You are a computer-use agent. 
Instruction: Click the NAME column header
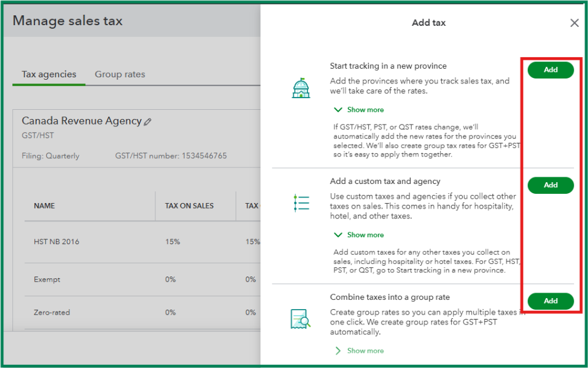(x=44, y=206)
